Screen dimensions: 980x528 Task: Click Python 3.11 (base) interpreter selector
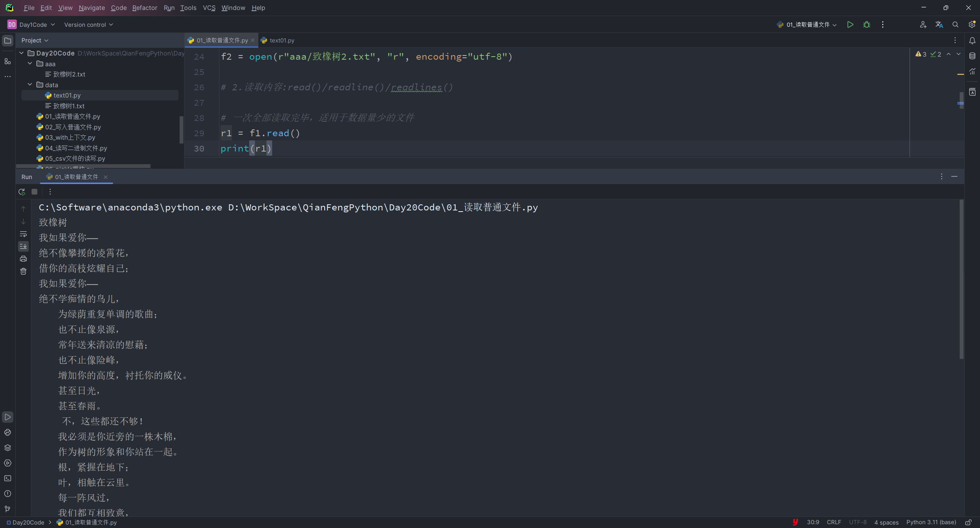point(931,522)
